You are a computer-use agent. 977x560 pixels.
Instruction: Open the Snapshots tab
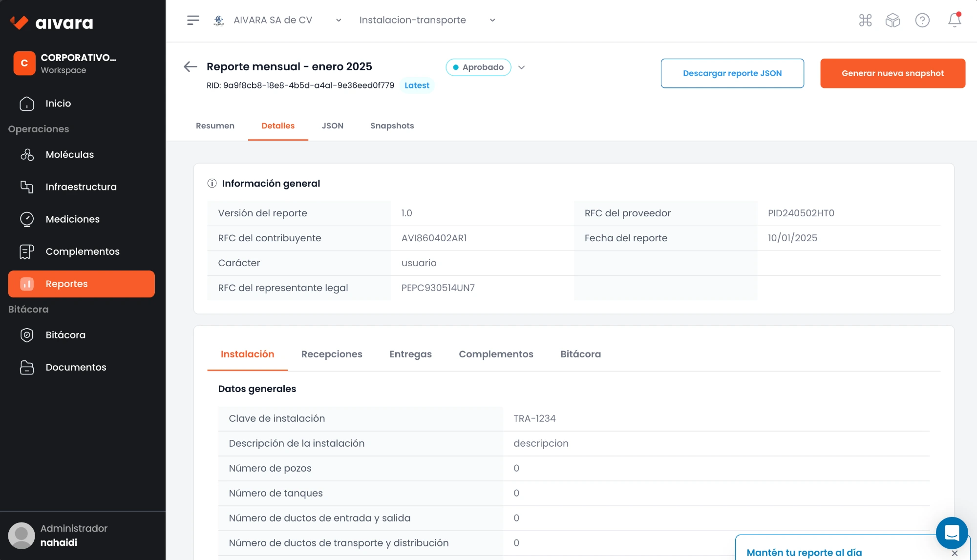(392, 126)
